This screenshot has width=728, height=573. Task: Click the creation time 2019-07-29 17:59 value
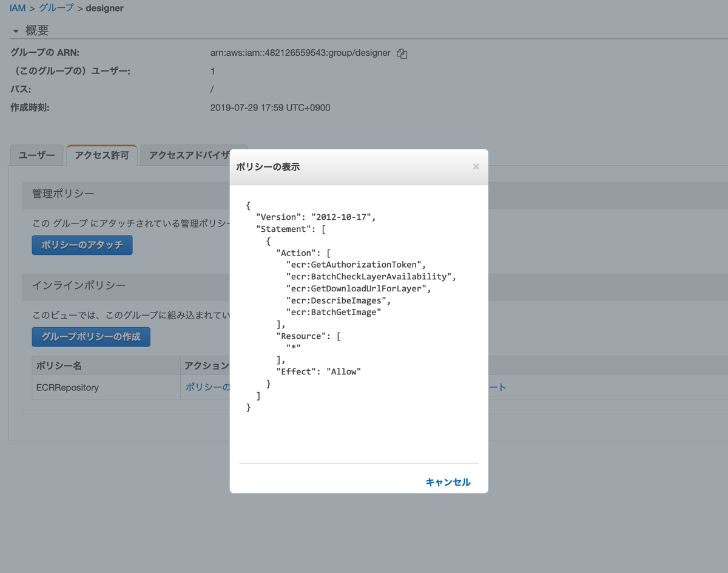[x=270, y=107]
